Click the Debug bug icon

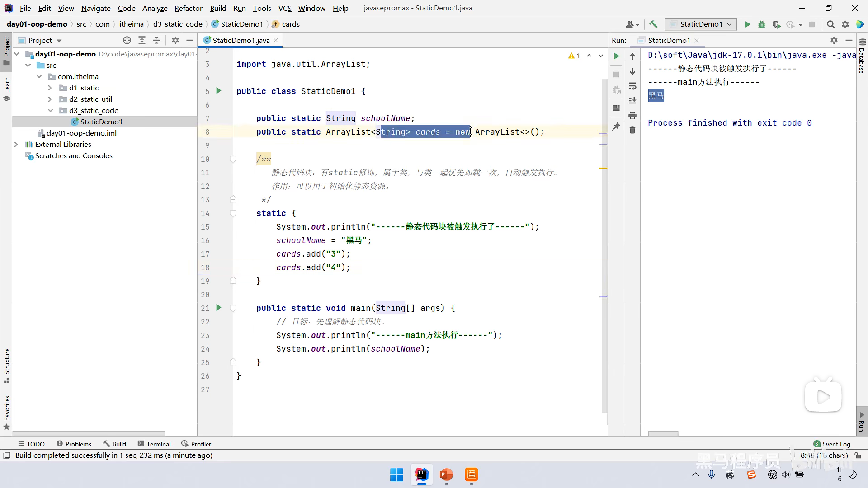coord(762,24)
